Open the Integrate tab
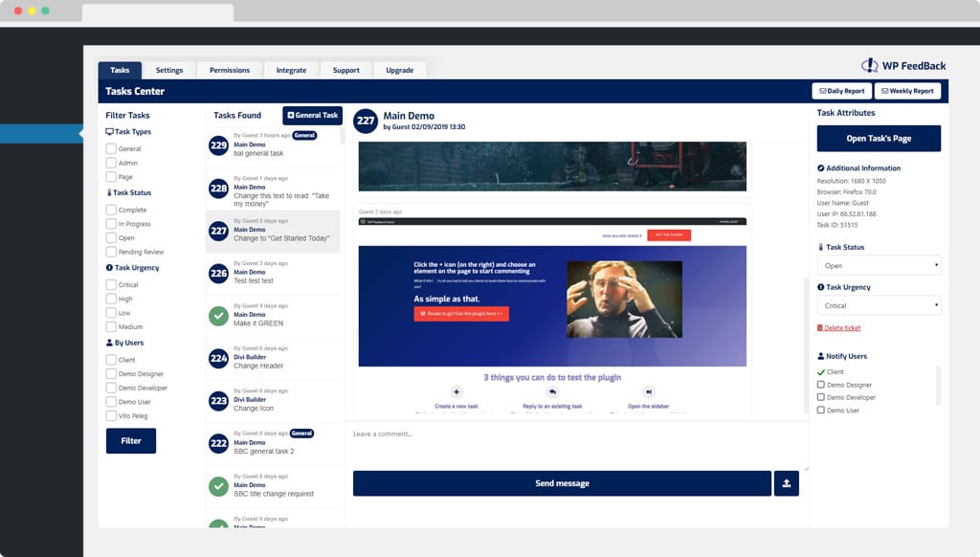Screen dimensions: 980x557 click(291, 69)
